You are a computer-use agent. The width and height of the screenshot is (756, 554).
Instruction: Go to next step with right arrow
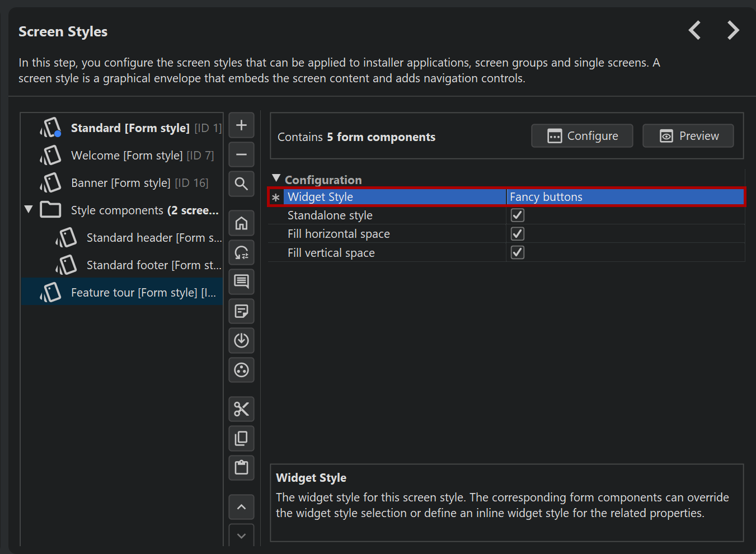point(732,30)
